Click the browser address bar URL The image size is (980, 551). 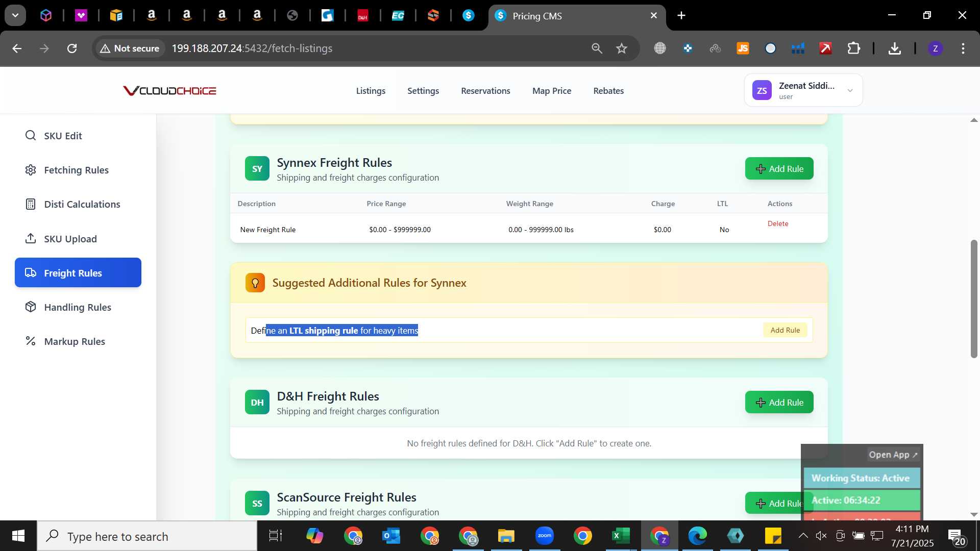click(252, 48)
